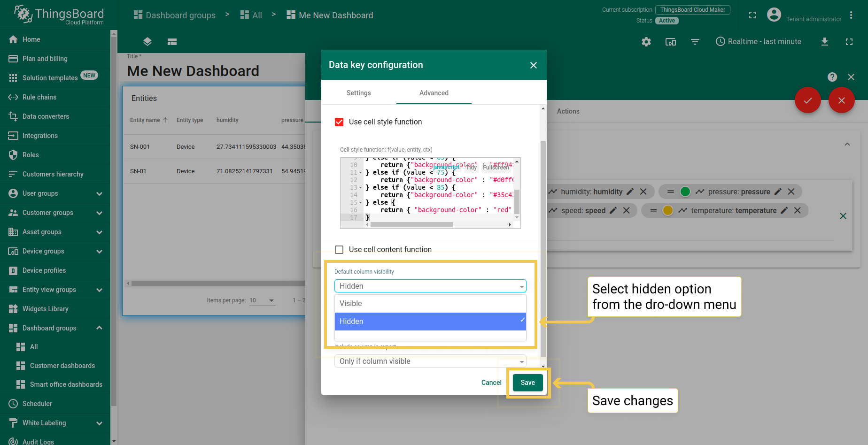Click the widget help question icon

(832, 77)
